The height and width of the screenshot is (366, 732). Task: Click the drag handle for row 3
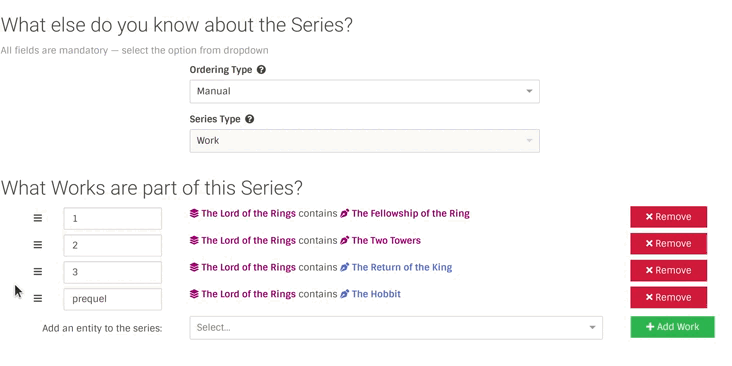pyautogui.click(x=38, y=272)
